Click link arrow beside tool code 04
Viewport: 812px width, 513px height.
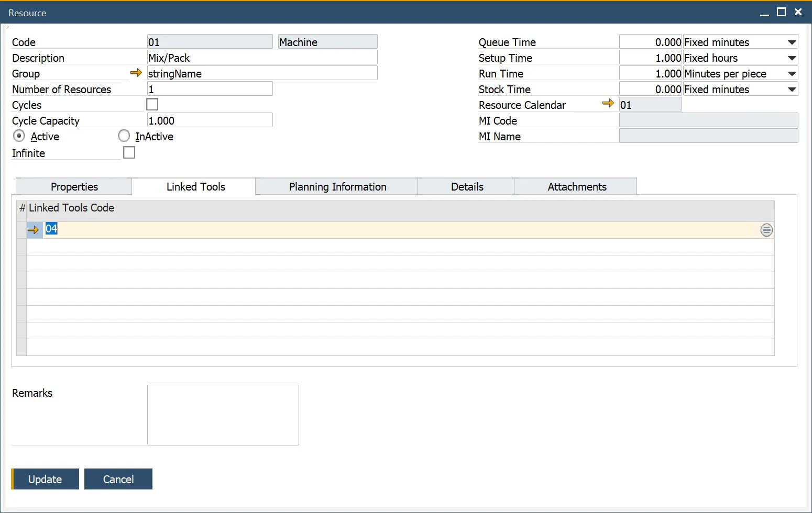click(x=33, y=230)
